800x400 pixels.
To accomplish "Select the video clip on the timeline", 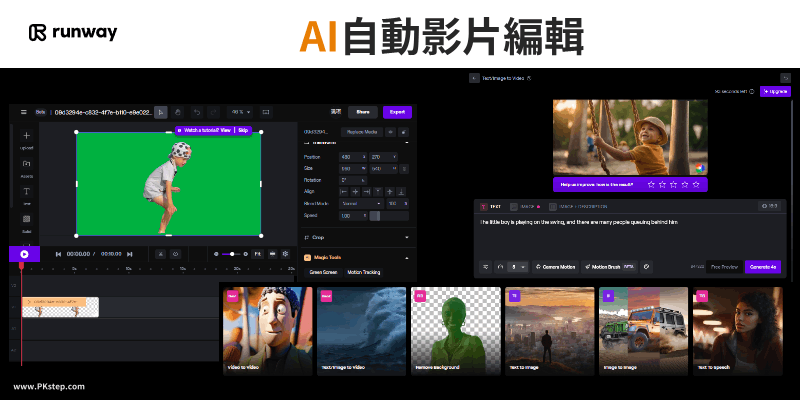I will (60, 307).
